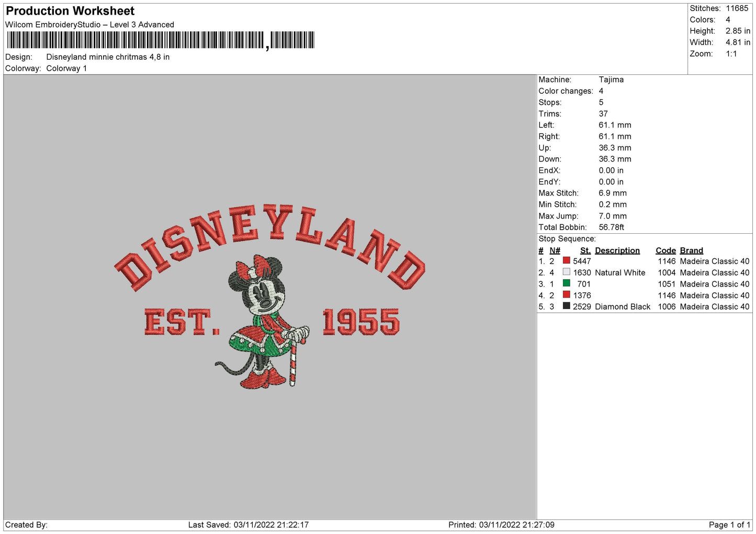Click 'Natural White' description text

click(x=620, y=272)
